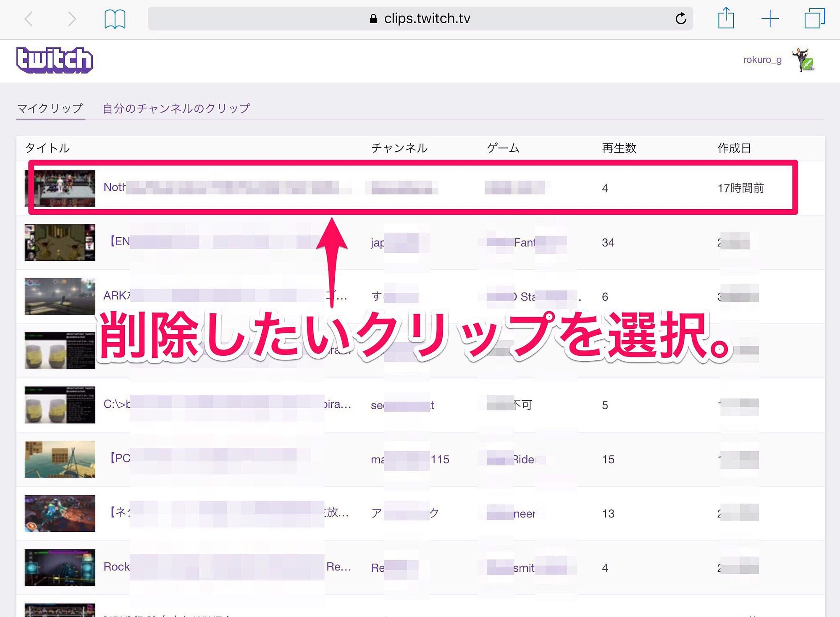
Task: Open the clip title starting with C:\>
Action: point(227,404)
